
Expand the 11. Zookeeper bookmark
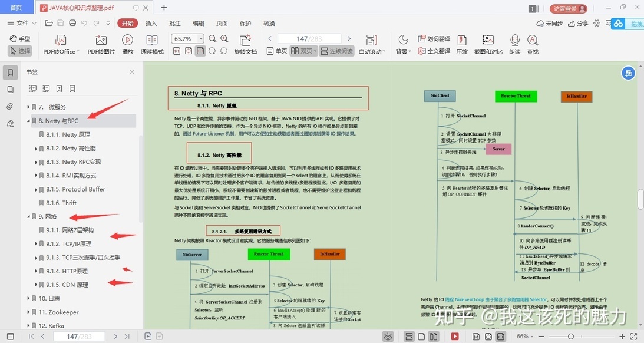[28, 312]
